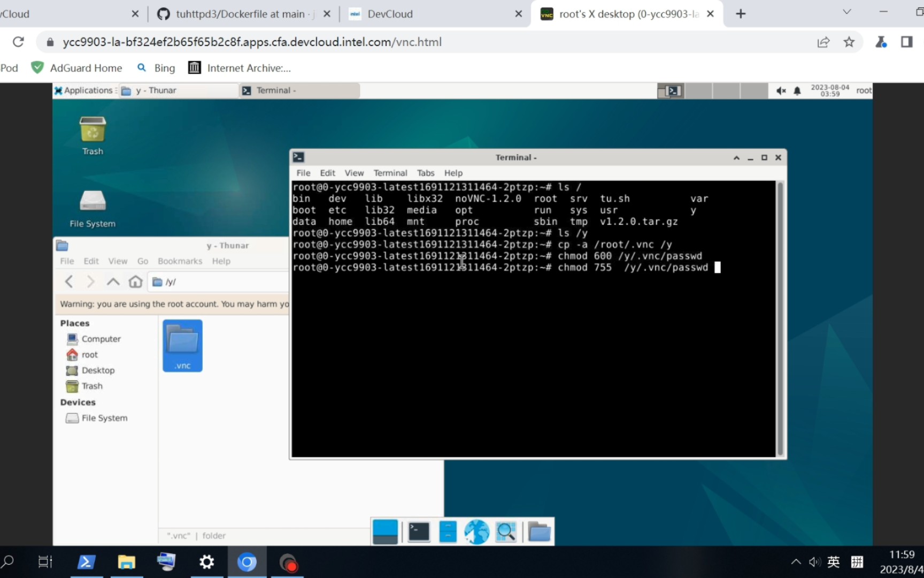
Task: Open the Home folder icon in dock
Action: click(x=539, y=531)
